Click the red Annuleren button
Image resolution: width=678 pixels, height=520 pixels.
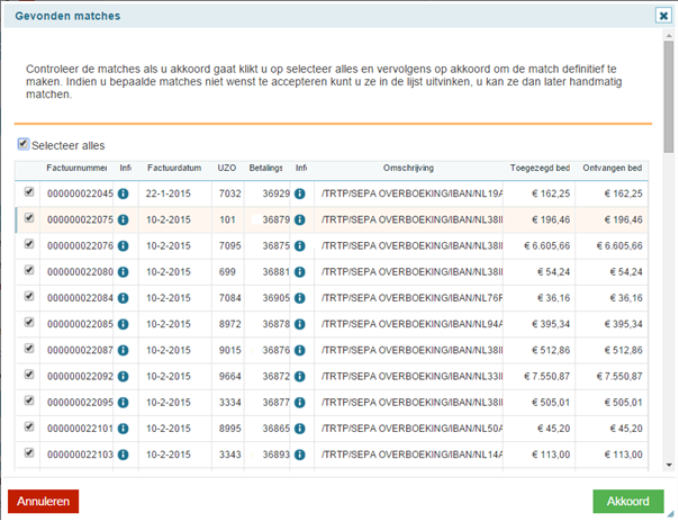coord(43,501)
